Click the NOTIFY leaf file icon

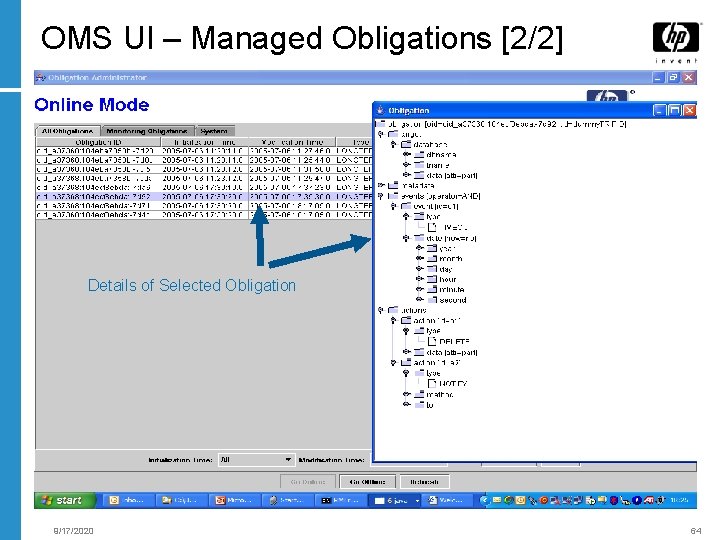point(432,383)
